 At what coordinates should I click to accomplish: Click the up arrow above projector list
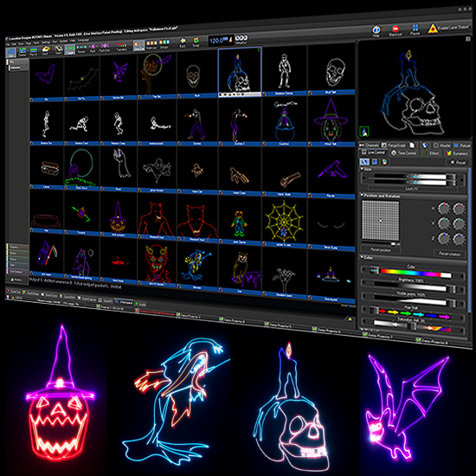pyautogui.click(x=350, y=319)
